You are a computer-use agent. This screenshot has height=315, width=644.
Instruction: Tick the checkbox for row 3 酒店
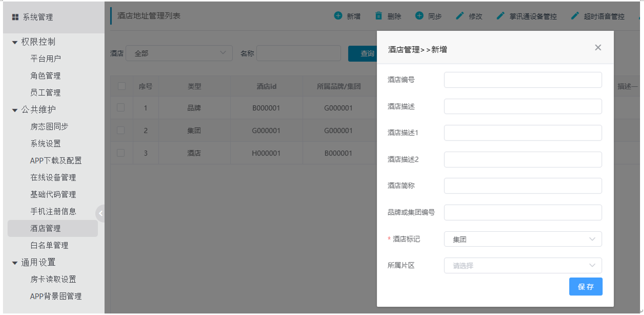click(121, 153)
